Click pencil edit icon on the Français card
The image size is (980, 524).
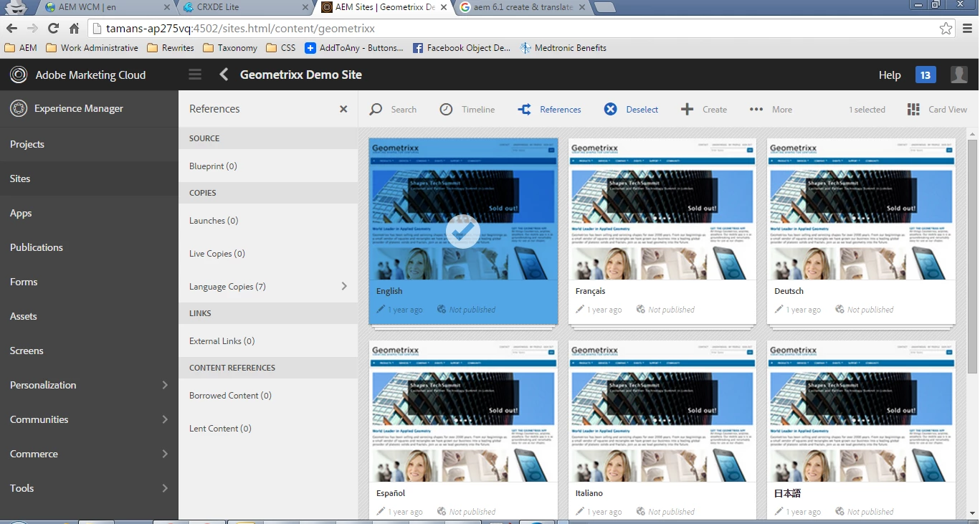point(580,310)
